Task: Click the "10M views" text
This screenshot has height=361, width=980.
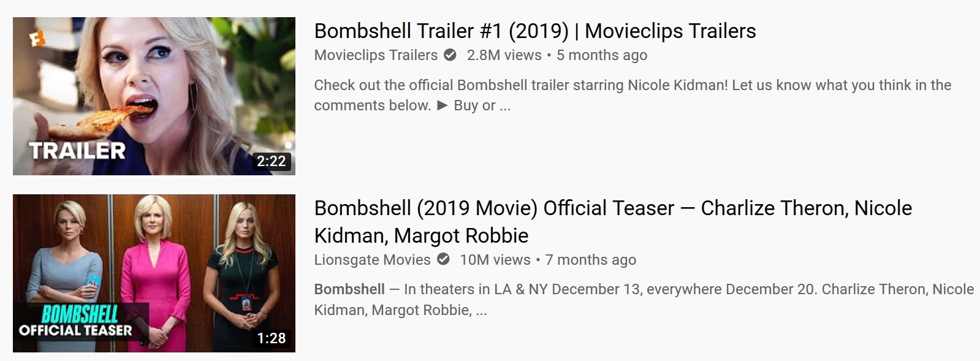Action: (495, 260)
